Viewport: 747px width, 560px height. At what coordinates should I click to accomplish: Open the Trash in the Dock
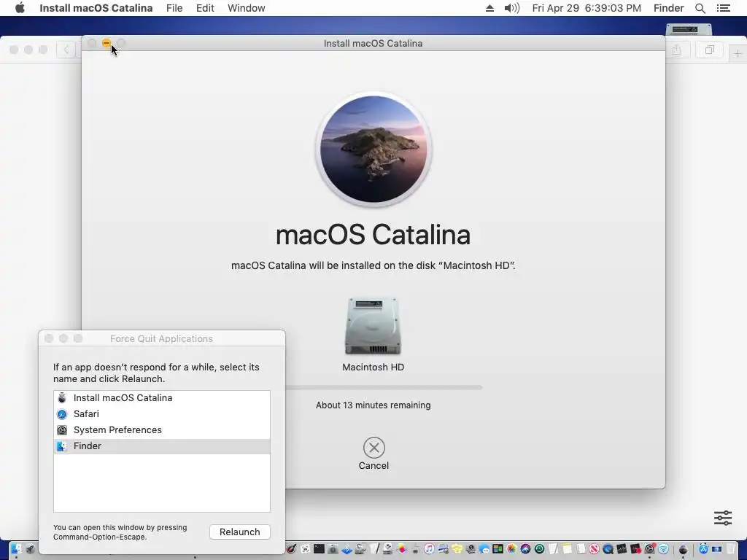click(730, 549)
